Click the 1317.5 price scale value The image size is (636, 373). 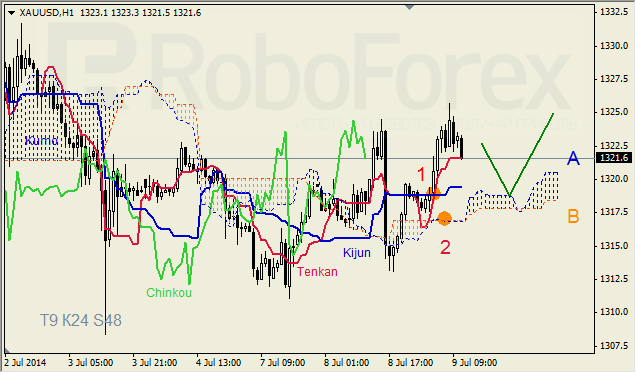(x=614, y=212)
